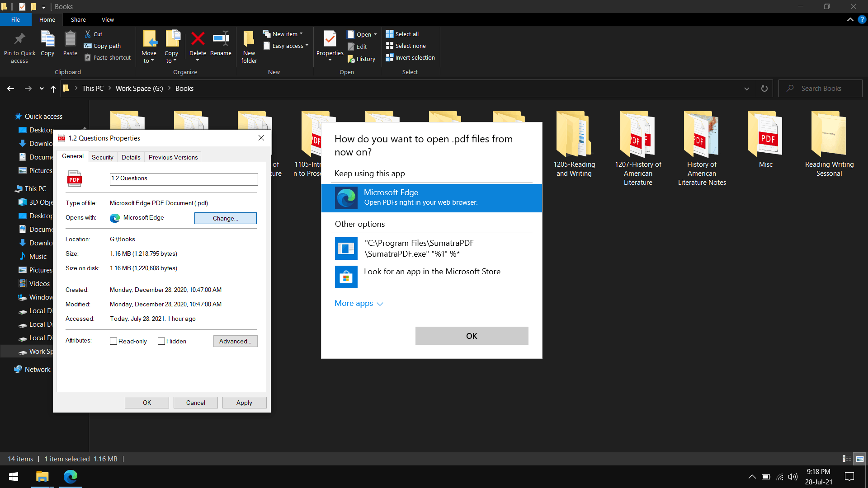Click the file name text field
868x488 pixels.
tap(184, 179)
